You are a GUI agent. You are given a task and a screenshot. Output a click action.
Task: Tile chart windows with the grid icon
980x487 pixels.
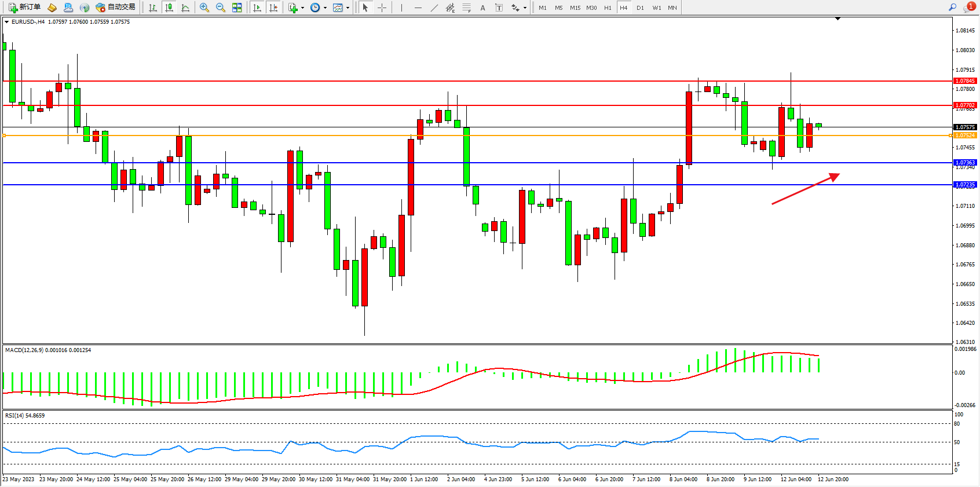pyautogui.click(x=237, y=8)
